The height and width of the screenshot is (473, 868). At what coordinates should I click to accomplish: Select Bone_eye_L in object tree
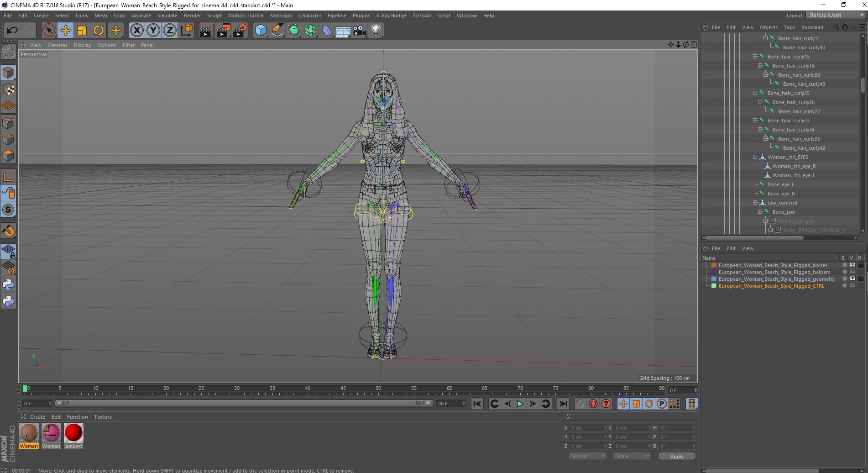[780, 184]
